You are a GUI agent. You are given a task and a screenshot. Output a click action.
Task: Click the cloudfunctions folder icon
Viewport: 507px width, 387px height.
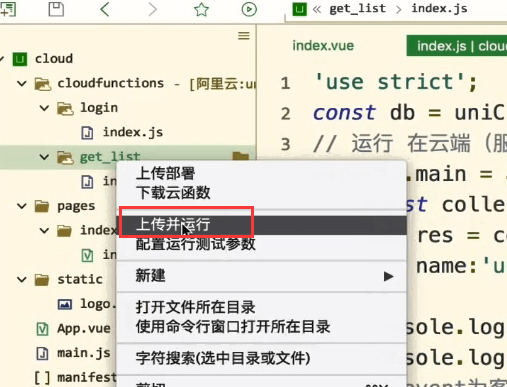(43, 84)
